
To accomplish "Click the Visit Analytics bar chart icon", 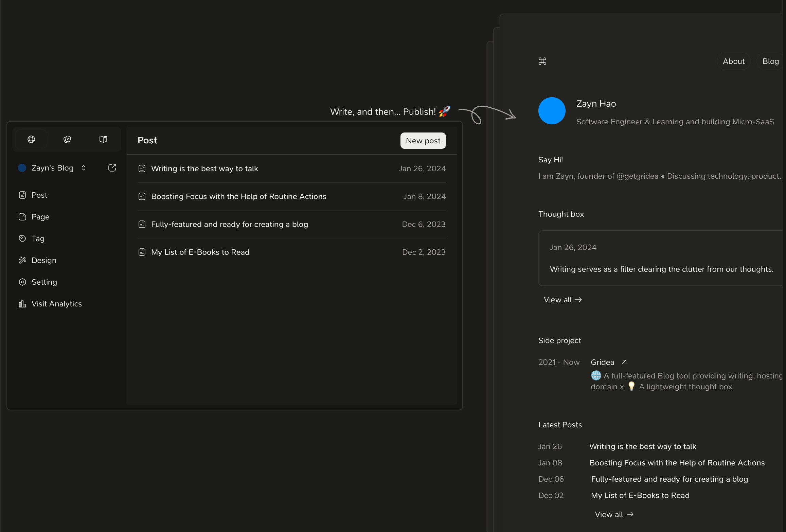I will click(x=22, y=304).
